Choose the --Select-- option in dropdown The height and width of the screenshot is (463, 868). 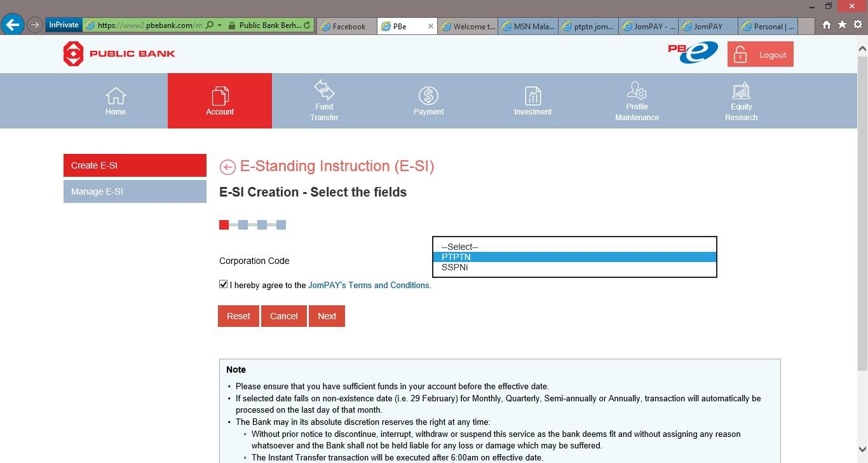[574, 247]
